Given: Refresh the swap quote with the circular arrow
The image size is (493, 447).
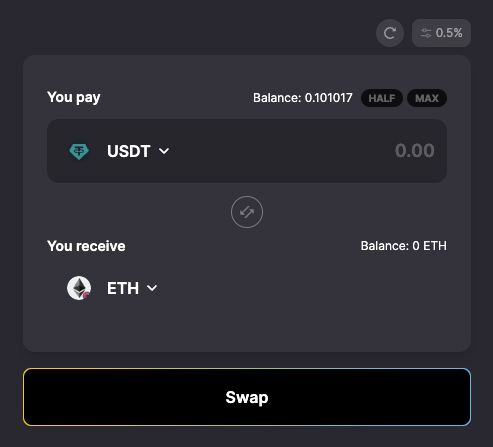Looking at the screenshot, I should point(390,33).
